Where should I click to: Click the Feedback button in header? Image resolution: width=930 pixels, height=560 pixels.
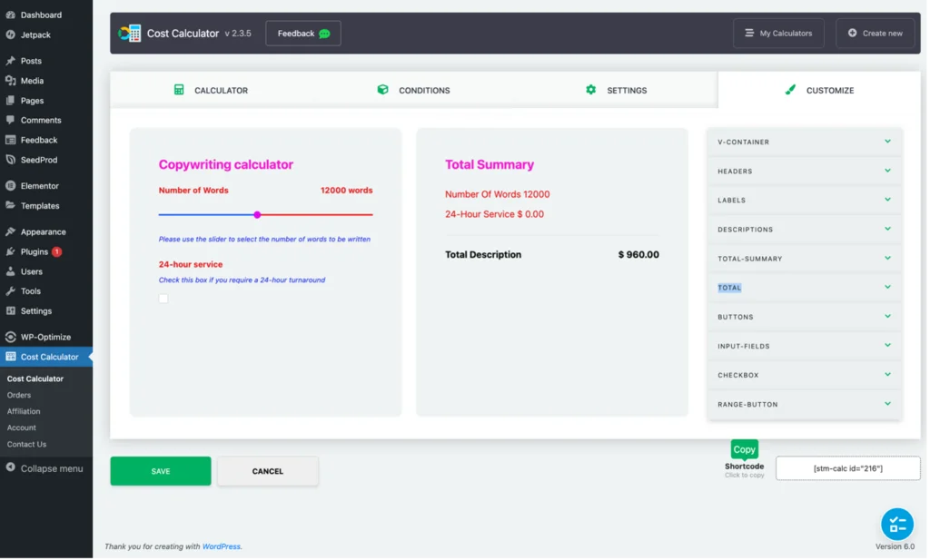click(x=303, y=34)
